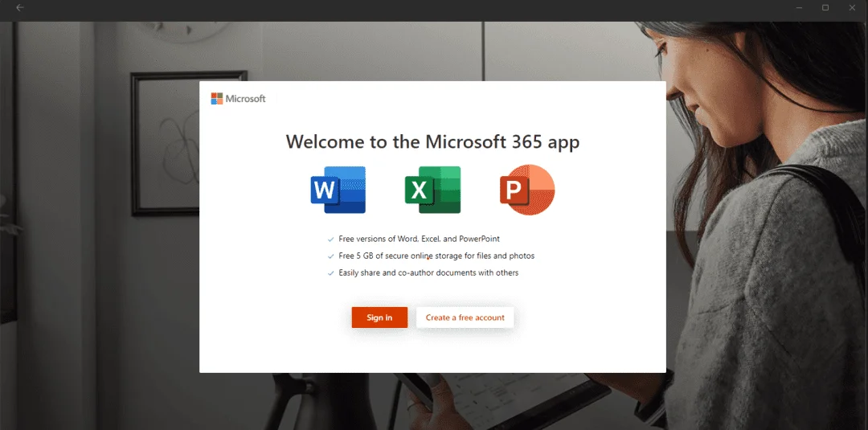Click "Free 5 GB of secure online storage" line

point(436,256)
